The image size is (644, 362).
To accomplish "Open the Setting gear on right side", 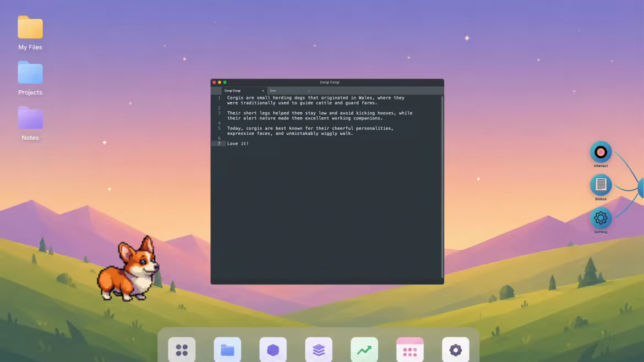I will pyautogui.click(x=601, y=218).
